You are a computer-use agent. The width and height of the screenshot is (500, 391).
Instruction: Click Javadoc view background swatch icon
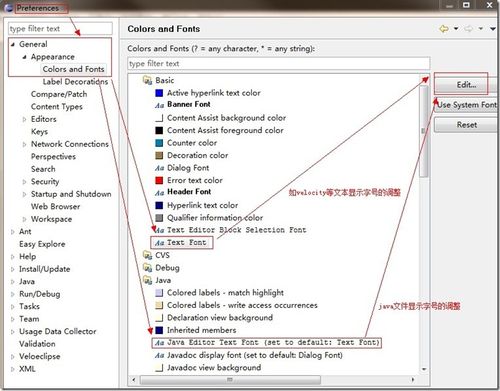(x=159, y=368)
